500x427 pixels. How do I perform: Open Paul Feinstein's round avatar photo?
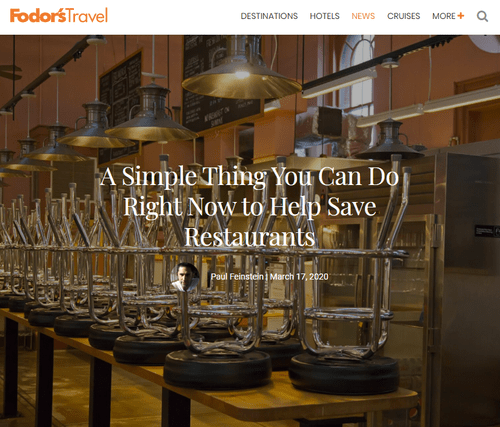coord(185,277)
